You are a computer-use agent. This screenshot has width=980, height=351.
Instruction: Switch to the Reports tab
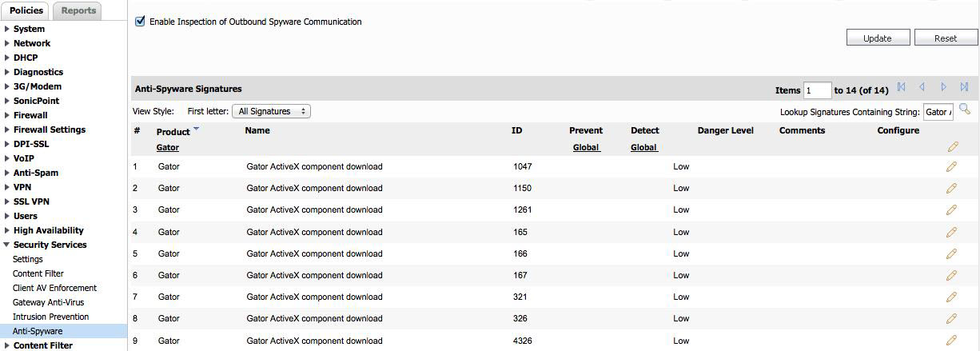click(x=78, y=10)
